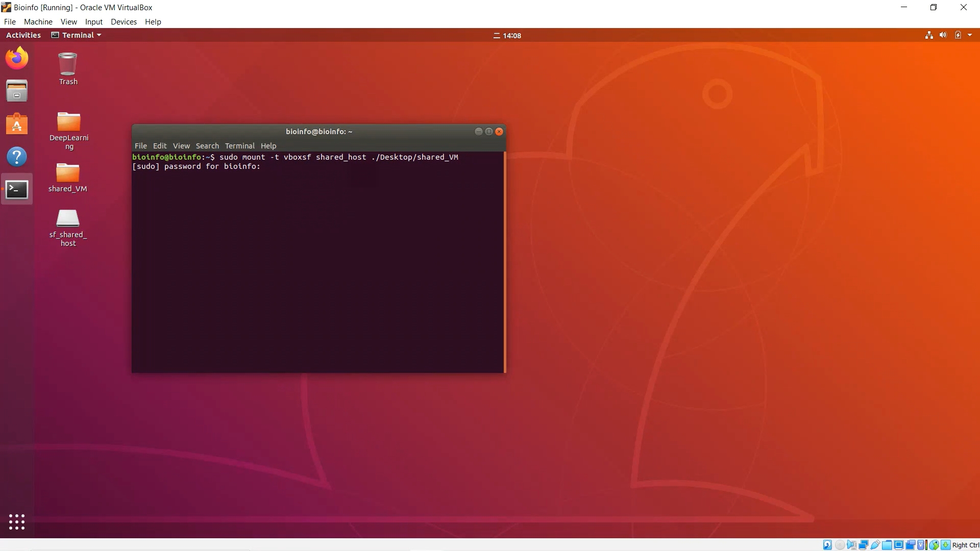Launch the Files manager dock icon
Viewport: 980px width, 551px height.
tap(17, 91)
